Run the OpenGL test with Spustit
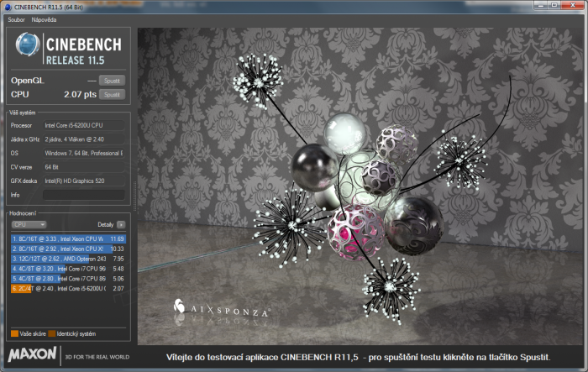 (x=112, y=81)
